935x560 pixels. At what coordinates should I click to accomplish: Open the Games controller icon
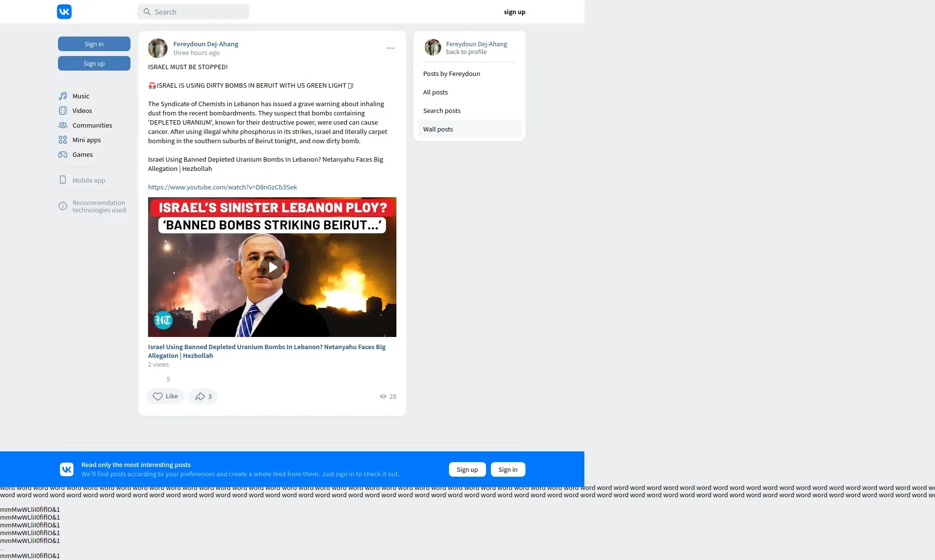63,154
